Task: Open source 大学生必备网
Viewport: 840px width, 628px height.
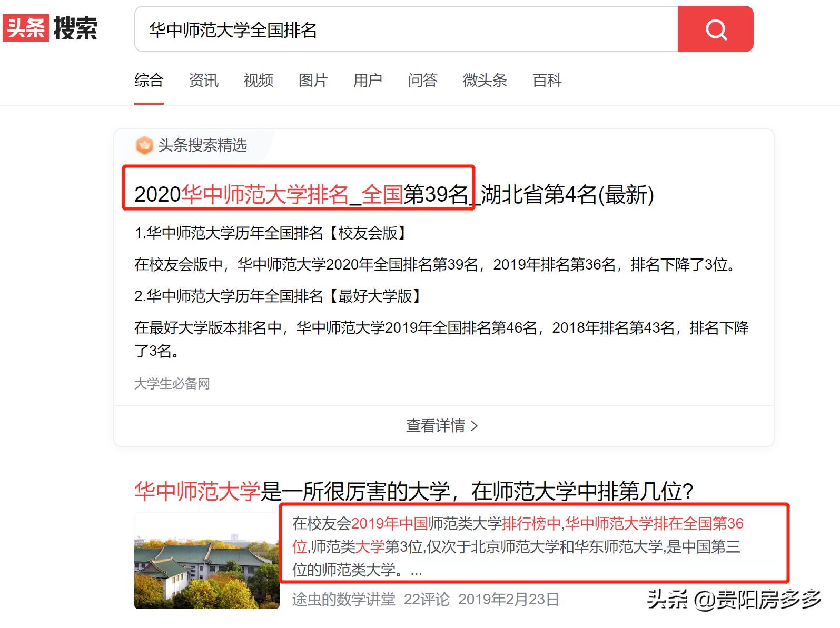Action: click(x=172, y=384)
